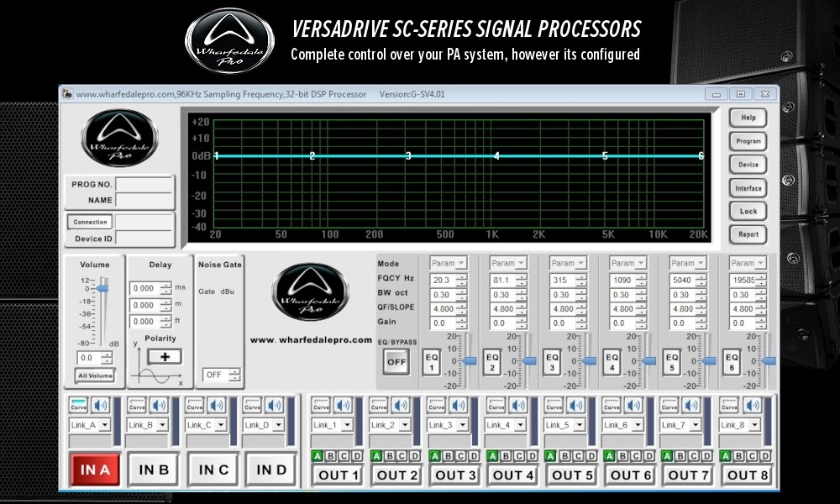Select the IN C channel
Viewport: 840px width, 504px height.
point(213,470)
